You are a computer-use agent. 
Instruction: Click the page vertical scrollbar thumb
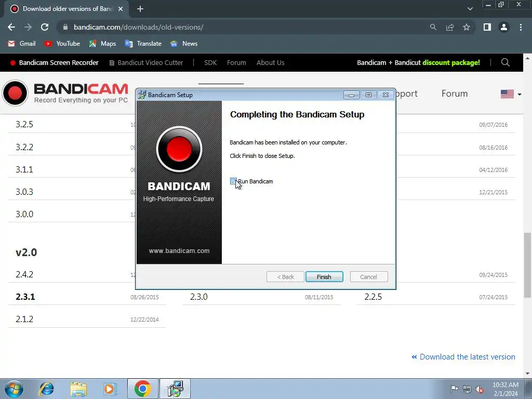tap(528, 265)
